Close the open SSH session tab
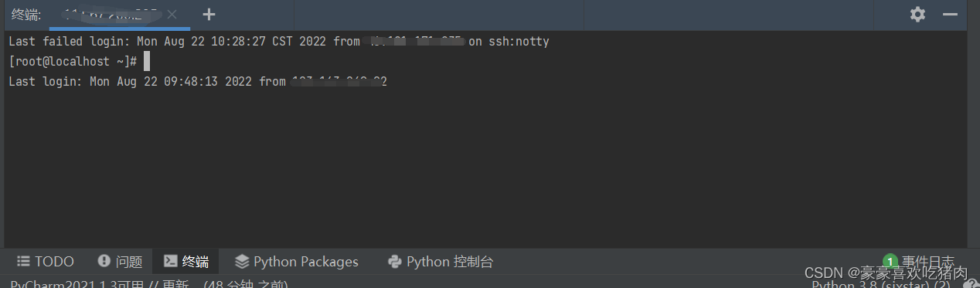Image resolution: width=980 pixels, height=288 pixels. coord(172,14)
